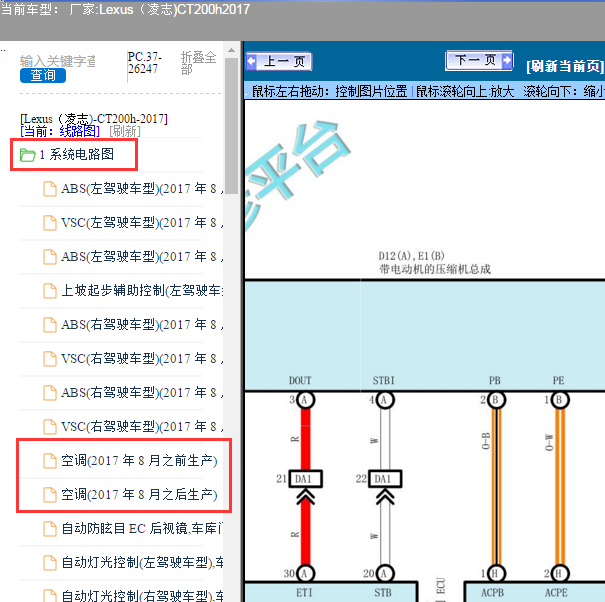605x602 pixels.
Task: Click the file icon beside 上坡起步辅助控制
Action: [x=49, y=291]
